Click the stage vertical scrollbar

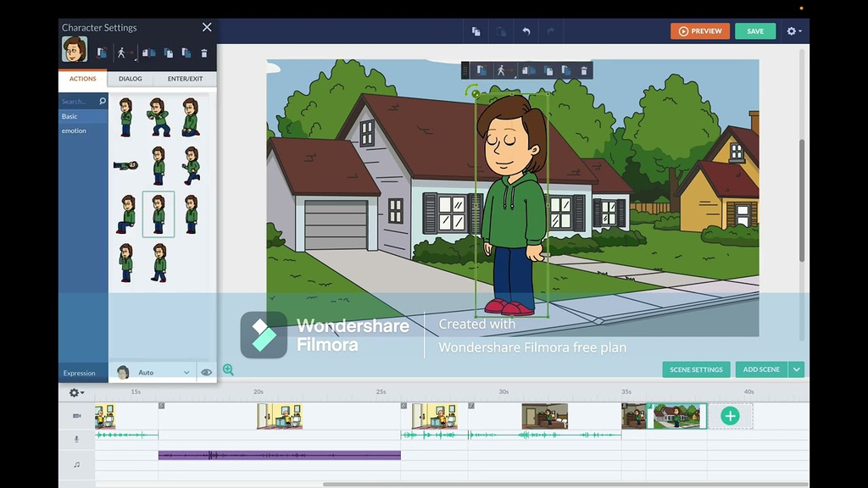[802, 201]
